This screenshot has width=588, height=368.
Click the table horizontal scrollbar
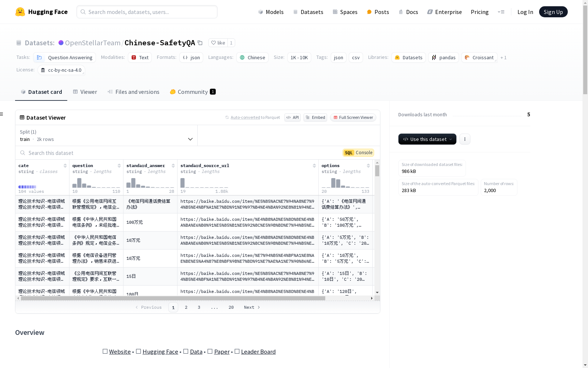[173, 298]
